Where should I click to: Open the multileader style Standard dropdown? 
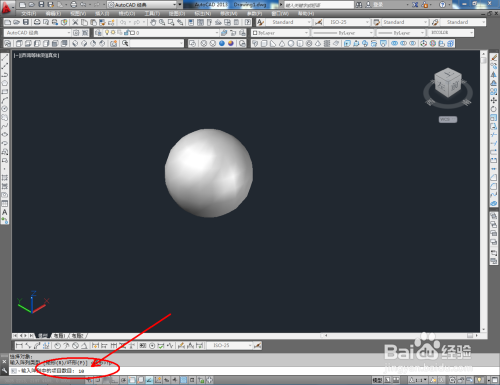(x=483, y=22)
